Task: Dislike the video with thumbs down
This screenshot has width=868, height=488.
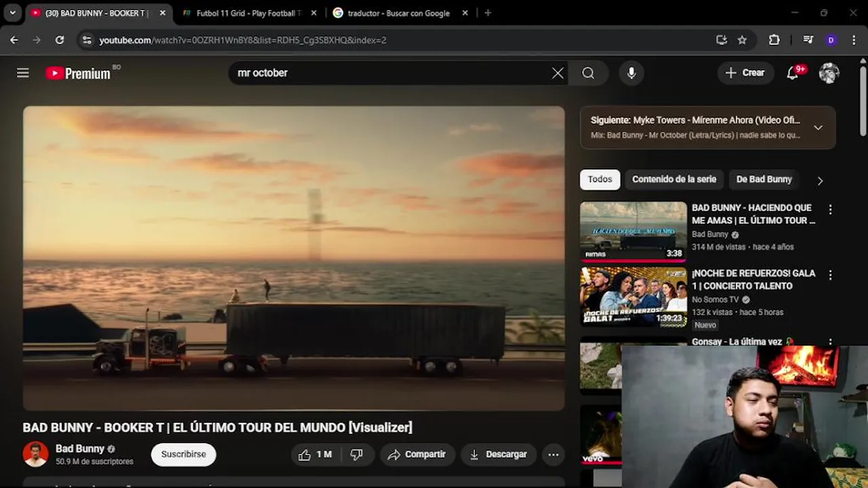Action: tap(357, 454)
